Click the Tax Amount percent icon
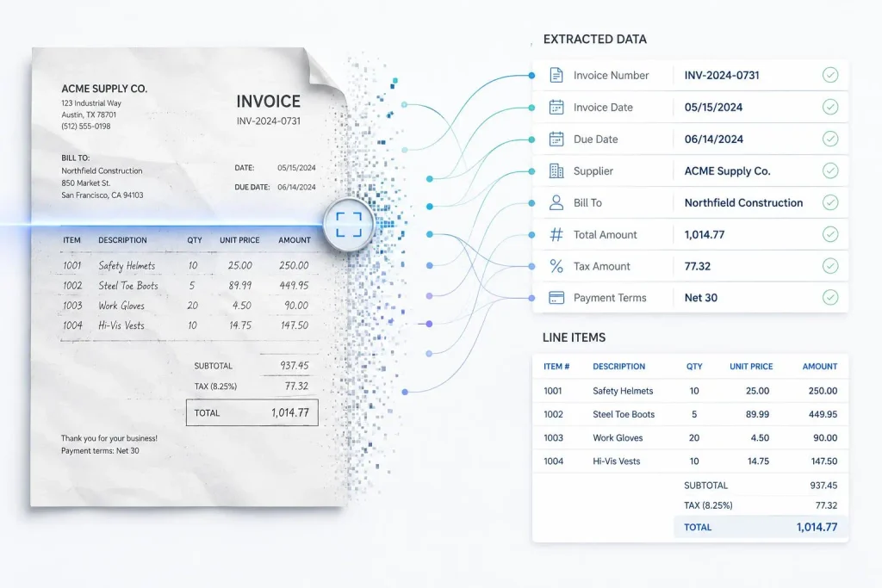 click(556, 266)
